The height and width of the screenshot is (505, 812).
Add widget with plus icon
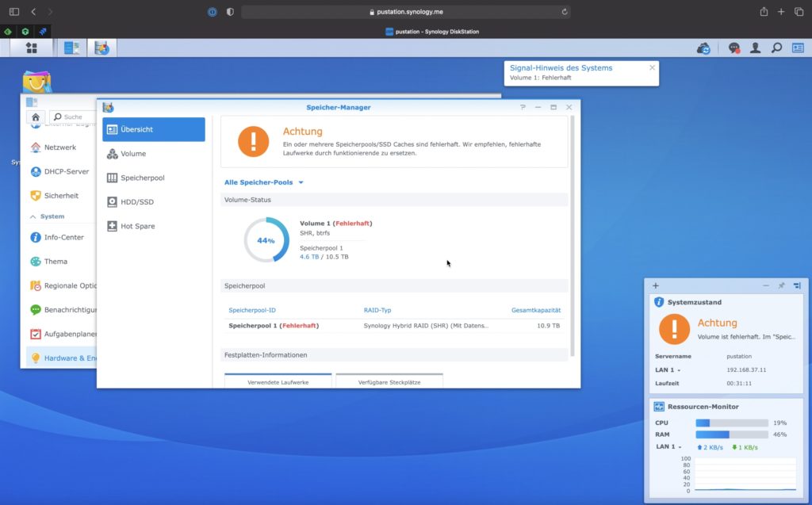[656, 285]
